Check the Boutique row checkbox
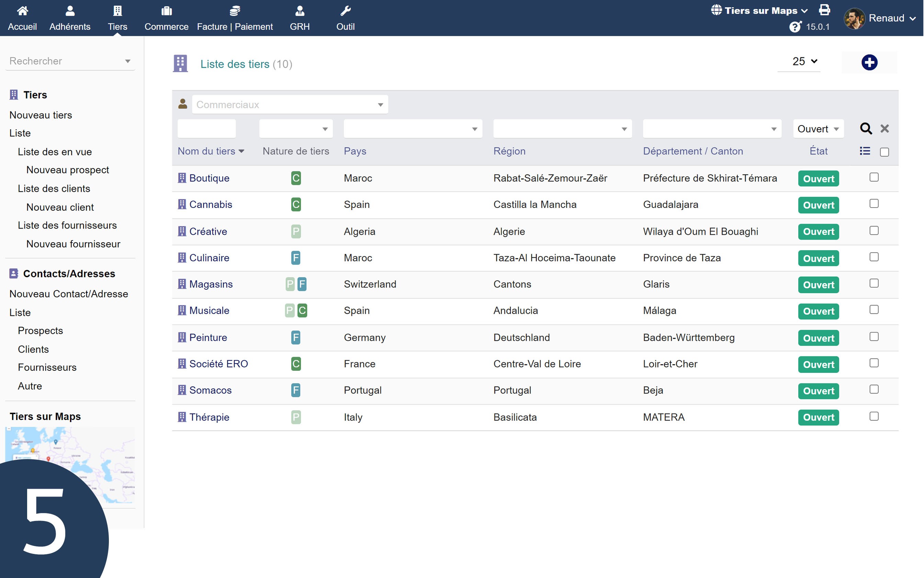Screen dimensions: 924x578 tap(874, 177)
